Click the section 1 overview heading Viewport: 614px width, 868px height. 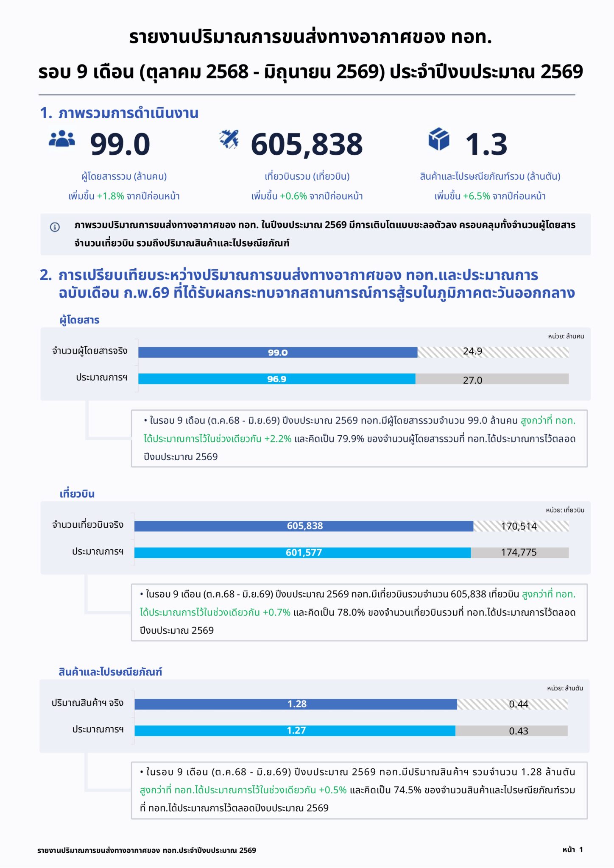point(119,113)
